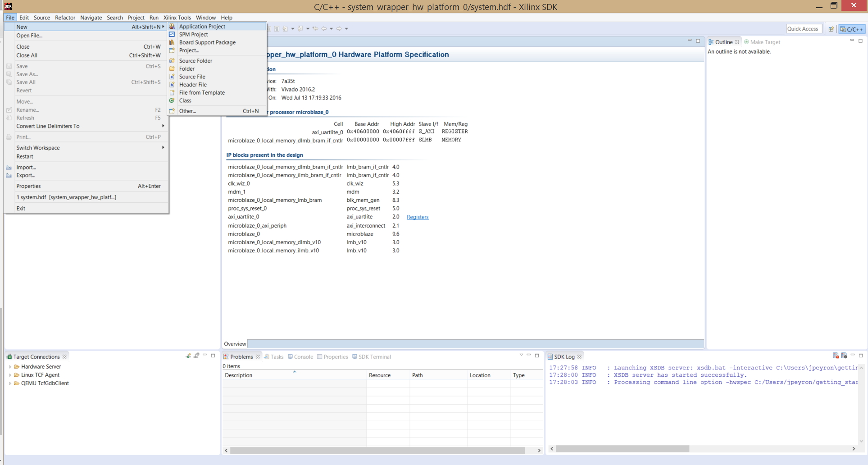
Task: Pick Board Support Package entry
Action: click(x=217, y=42)
